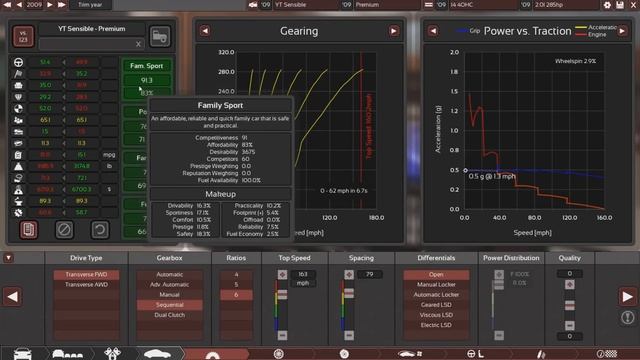Choose the Manual gearbox

tap(169, 295)
